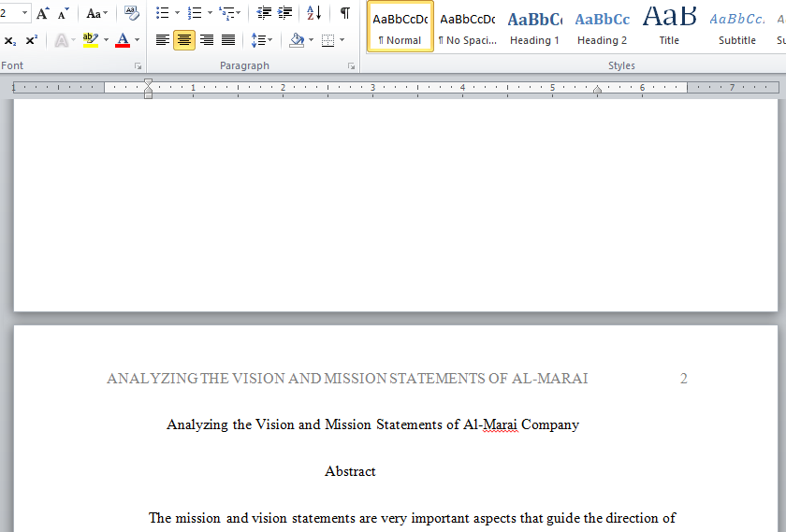
Task: Click the document title line
Action: (372, 424)
